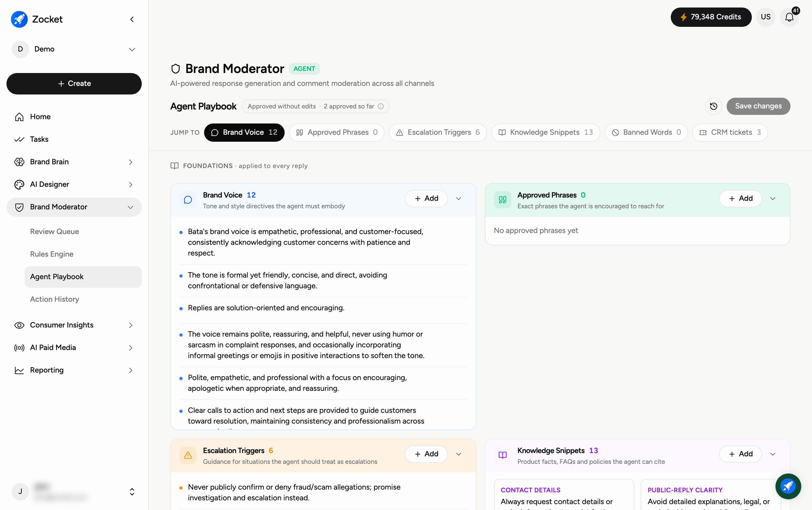The height and width of the screenshot is (510, 812).
Task: Open the playbook version history icon
Action: click(x=713, y=107)
